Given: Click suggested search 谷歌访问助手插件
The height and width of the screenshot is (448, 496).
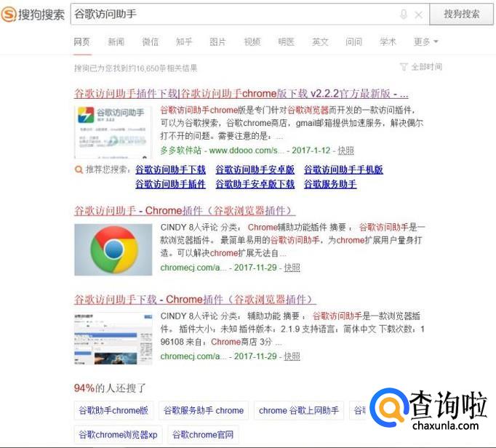Looking at the screenshot, I should (171, 184).
